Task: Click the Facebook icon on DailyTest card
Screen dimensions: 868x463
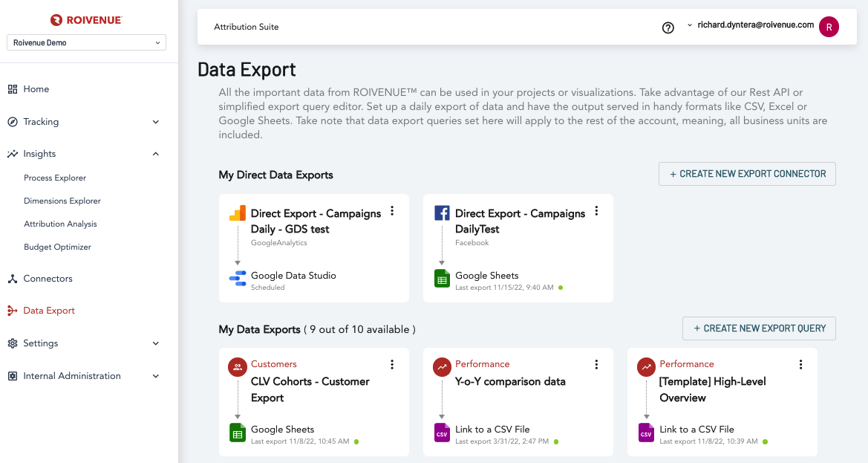Action: pyautogui.click(x=442, y=213)
